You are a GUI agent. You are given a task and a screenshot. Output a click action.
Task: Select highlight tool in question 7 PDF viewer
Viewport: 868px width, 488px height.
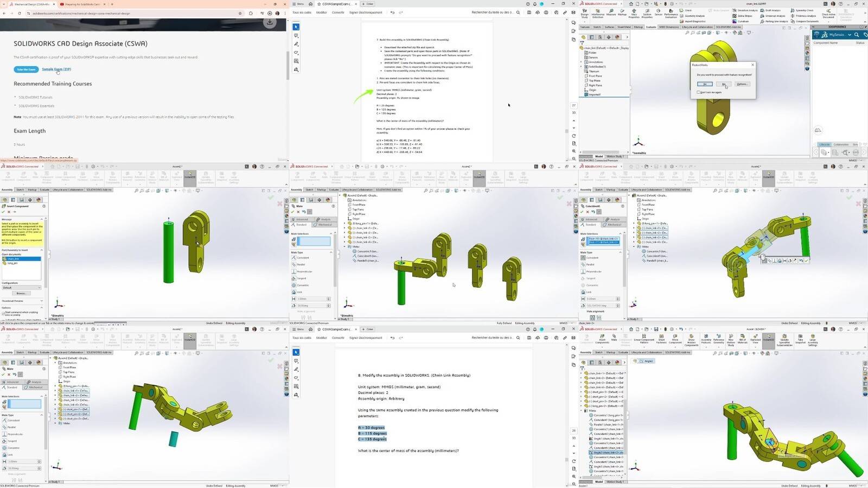click(x=296, y=44)
